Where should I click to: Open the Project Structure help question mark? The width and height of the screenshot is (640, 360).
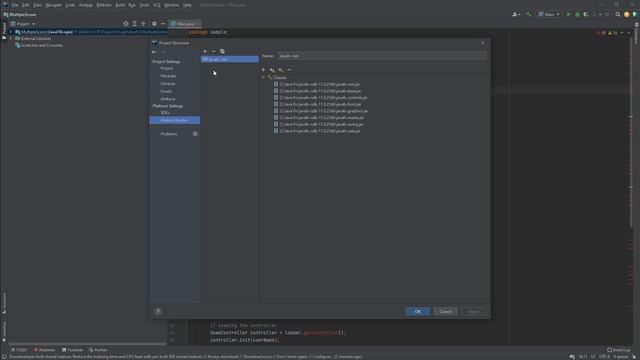click(158, 311)
